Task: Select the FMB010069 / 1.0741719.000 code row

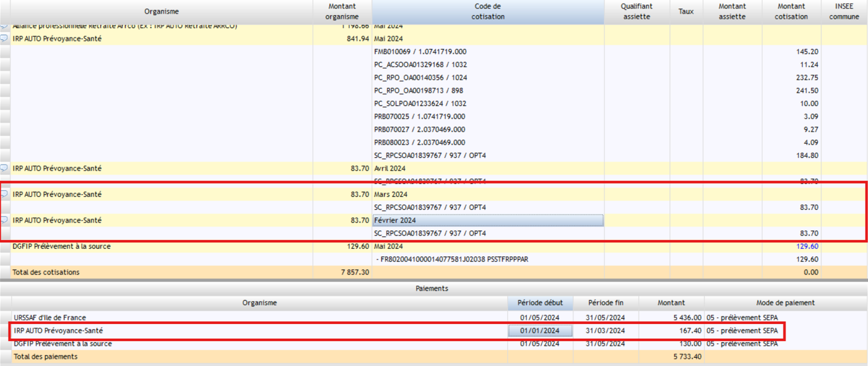Action: coord(420,52)
